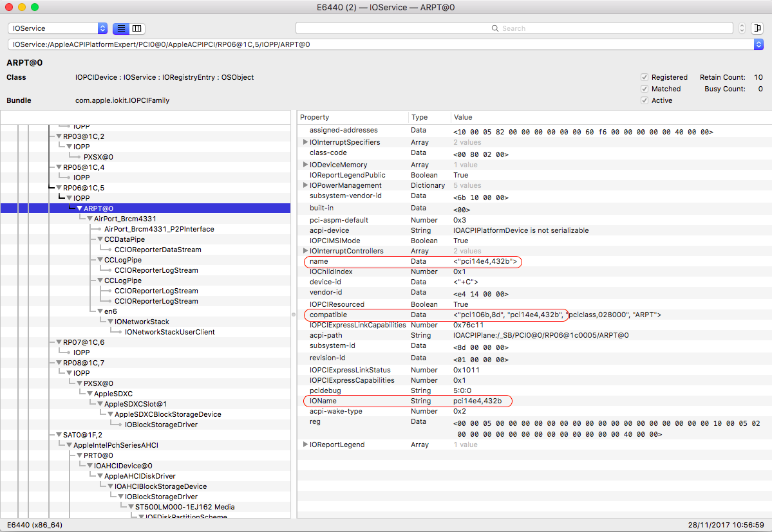Select the subsystem-vendor-id property row
This screenshot has height=532, width=772.
pos(534,197)
